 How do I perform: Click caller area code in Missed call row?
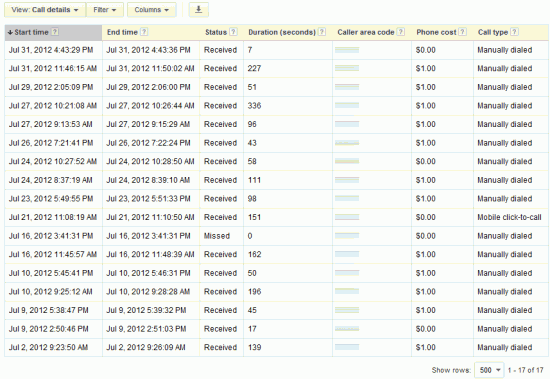347,236
